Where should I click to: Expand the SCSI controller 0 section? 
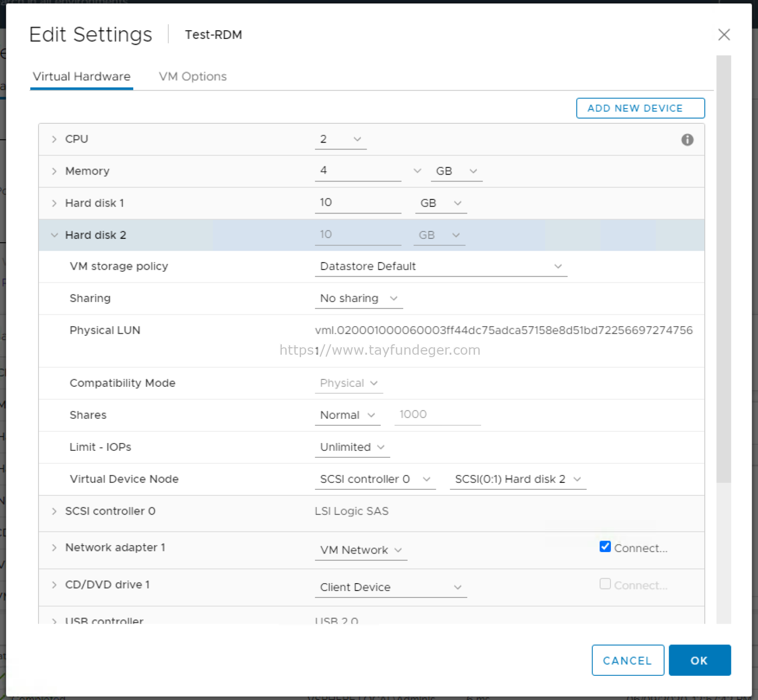coord(54,512)
